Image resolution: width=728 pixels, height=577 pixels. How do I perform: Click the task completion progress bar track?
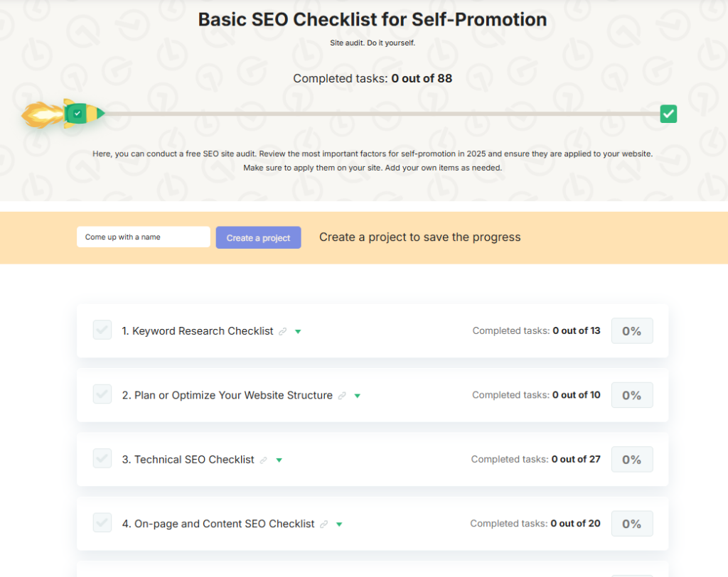coord(384,114)
